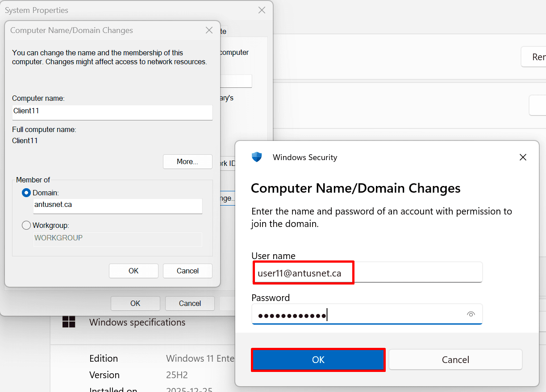Close the Computer Name/Domain Changes dialog

[209, 30]
